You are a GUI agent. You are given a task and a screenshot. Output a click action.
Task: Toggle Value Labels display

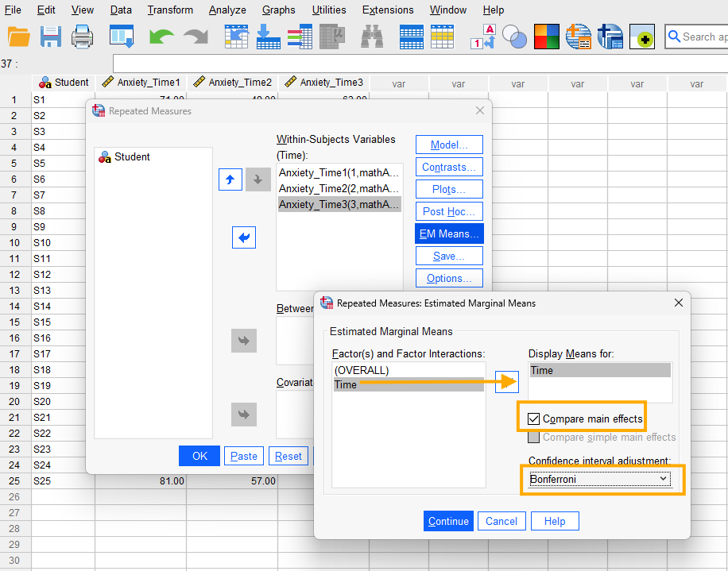(x=483, y=37)
